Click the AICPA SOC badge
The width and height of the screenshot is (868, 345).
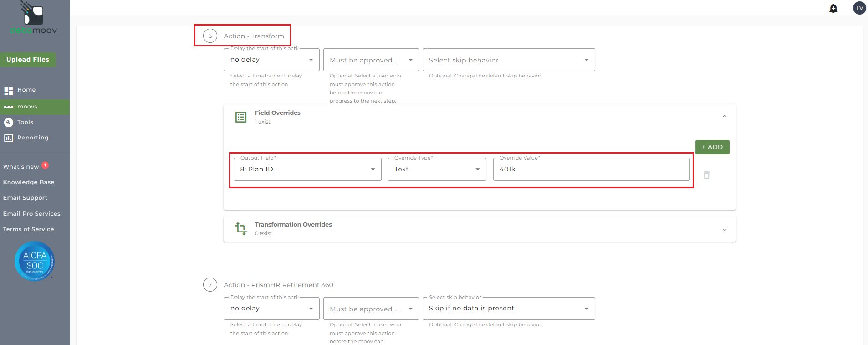[35, 261]
